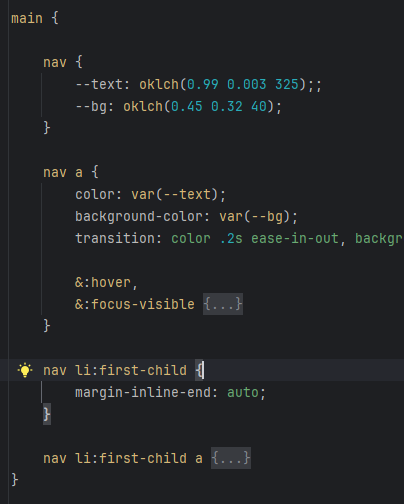Expand folded nav li:first-child a block
Screen dimensions: 404x504
231,458
